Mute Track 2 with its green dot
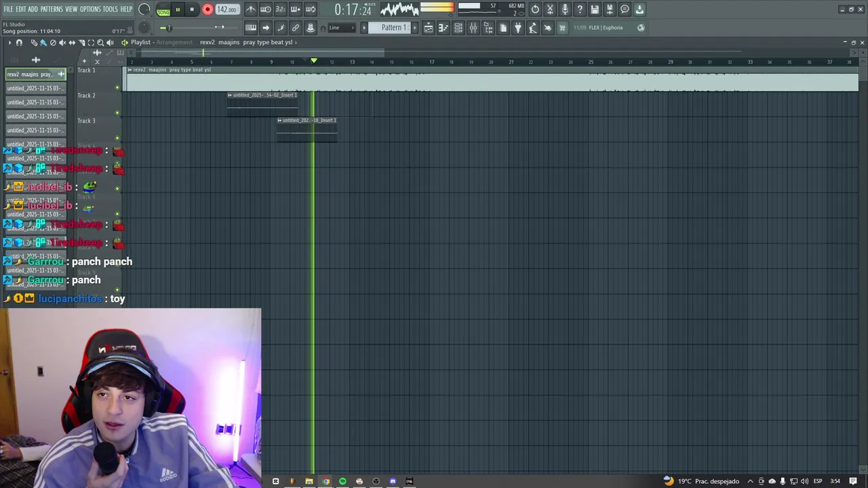The width and height of the screenshot is (868, 488). click(x=117, y=113)
